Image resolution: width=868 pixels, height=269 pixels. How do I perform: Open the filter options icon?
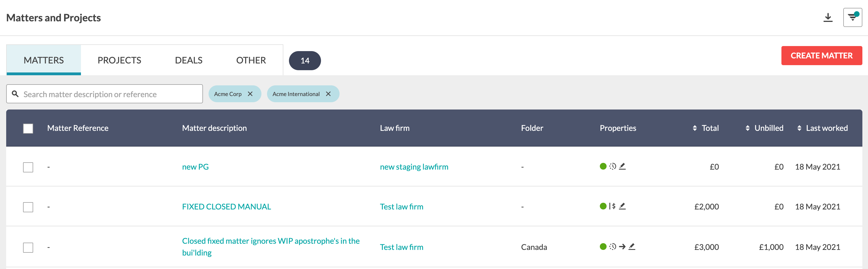coord(853,17)
